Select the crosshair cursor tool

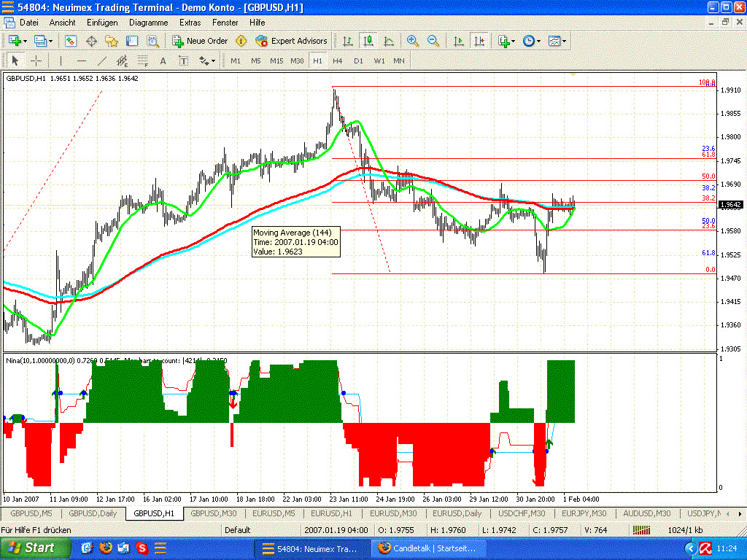[x=35, y=61]
